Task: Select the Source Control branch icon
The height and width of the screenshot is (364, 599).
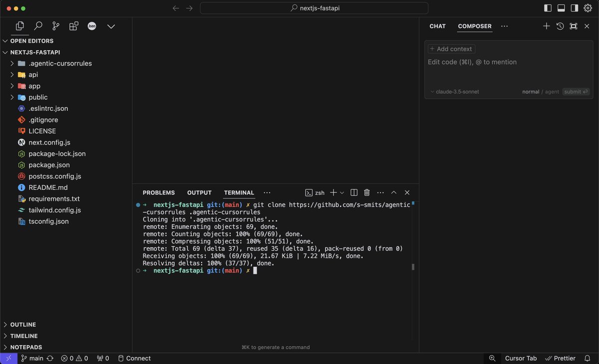Action: pos(55,25)
